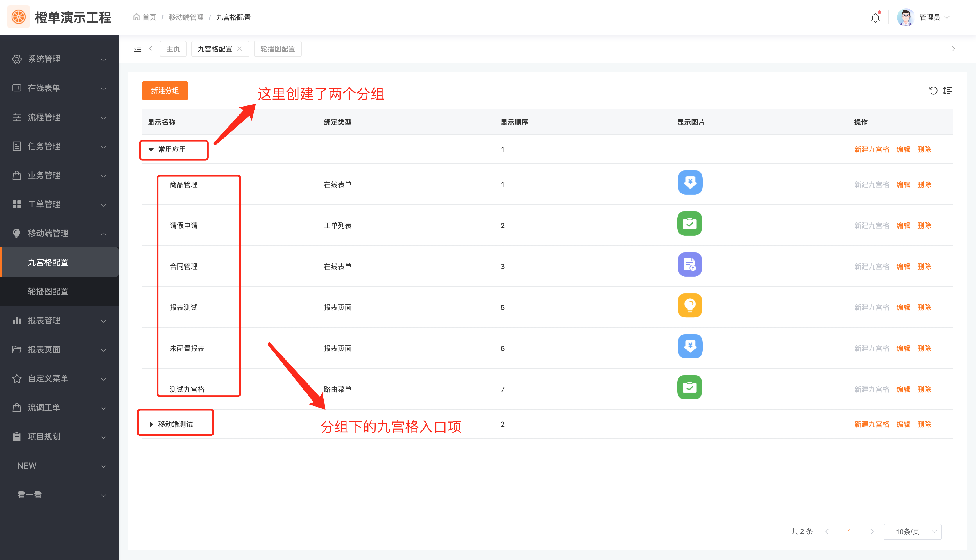Click 新建九宫格 for 移动端测试 group
976x560 pixels.
pos(871,424)
